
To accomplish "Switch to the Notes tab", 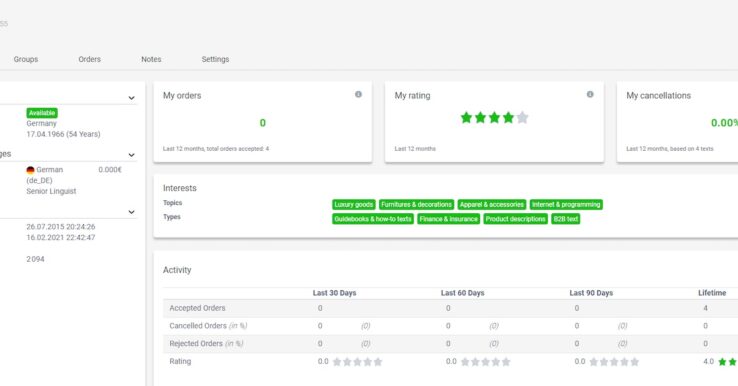I will pos(151,59).
